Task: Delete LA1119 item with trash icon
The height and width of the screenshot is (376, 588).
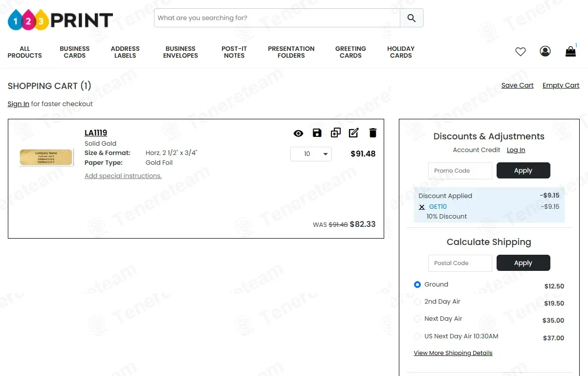Action: click(373, 133)
